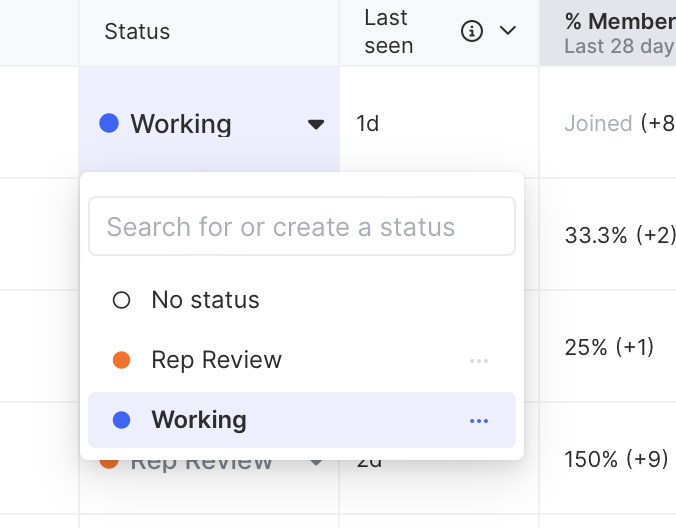Screen dimensions: 676x528
Task: Click the Status column header
Action: [x=138, y=31]
